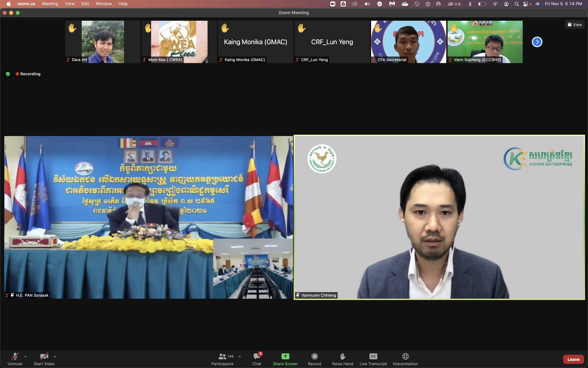Show next page of participant thumbnails

tap(537, 42)
